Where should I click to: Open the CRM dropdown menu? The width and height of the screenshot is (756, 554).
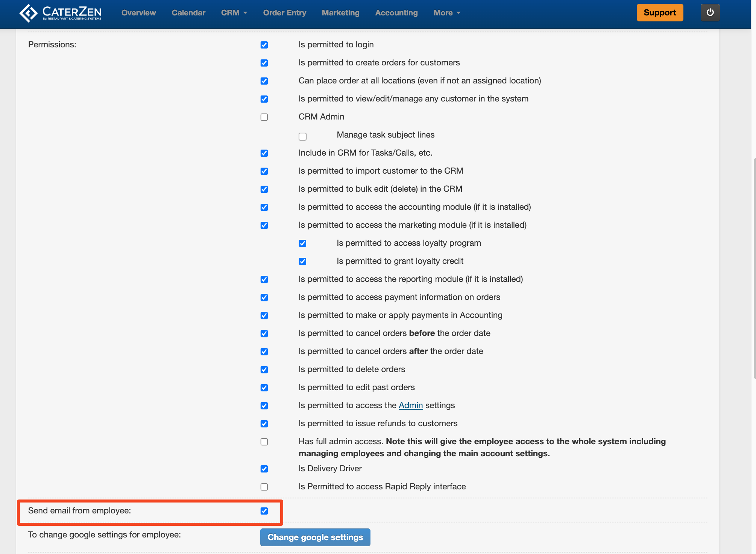point(234,13)
